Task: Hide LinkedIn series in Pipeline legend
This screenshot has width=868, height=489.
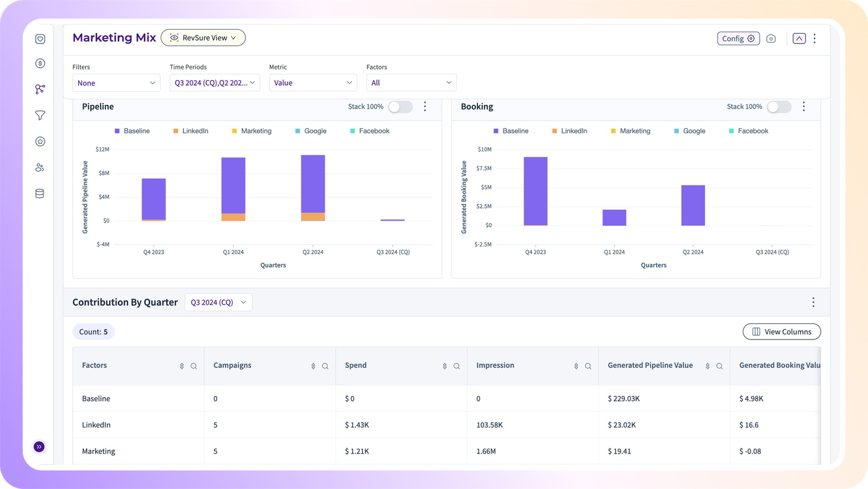Action: pyautogui.click(x=190, y=131)
